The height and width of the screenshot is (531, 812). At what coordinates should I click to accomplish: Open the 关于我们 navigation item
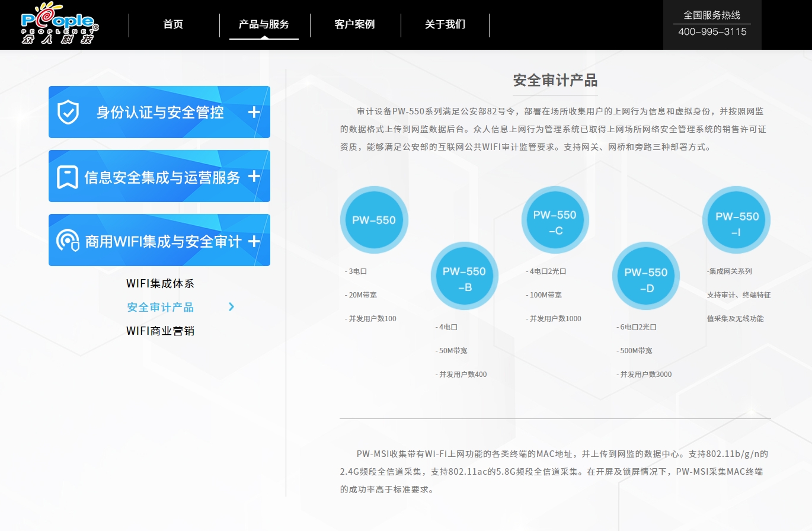(445, 24)
